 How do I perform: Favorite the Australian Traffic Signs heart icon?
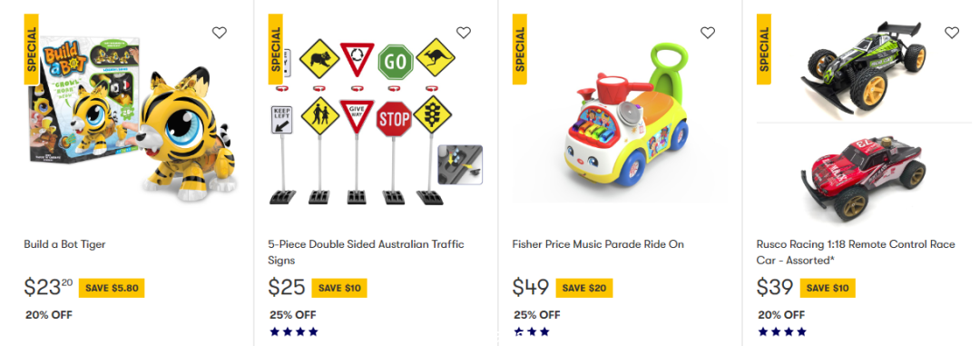pyautogui.click(x=463, y=33)
